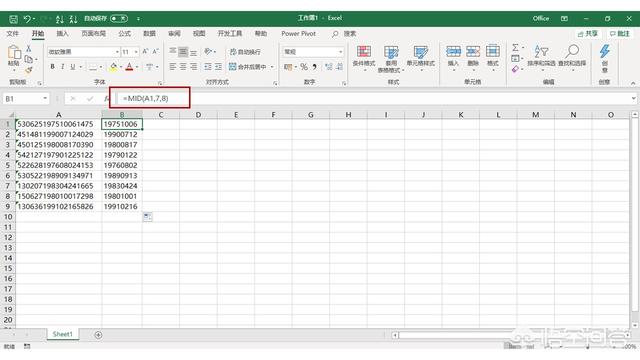Toggle the AutoSave switch
The height and width of the screenshot is (360, 640).
pos(119,18)
